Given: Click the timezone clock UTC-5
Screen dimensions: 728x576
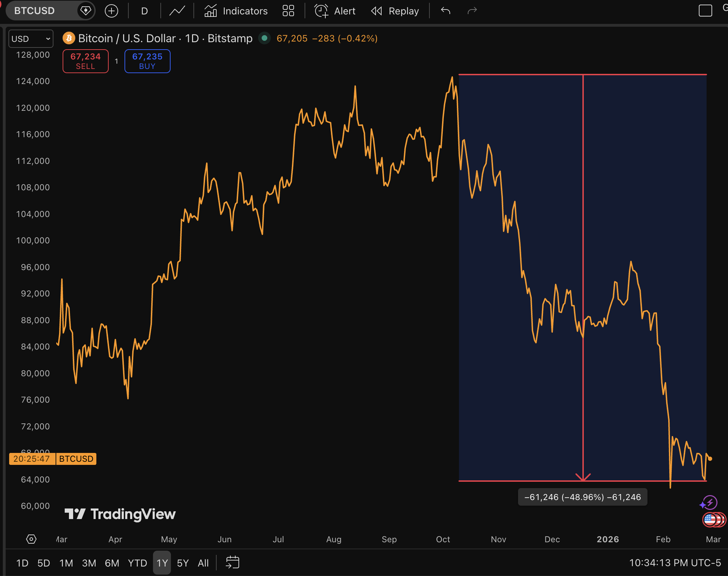Looking at the screenshot, I should (675, 563).
